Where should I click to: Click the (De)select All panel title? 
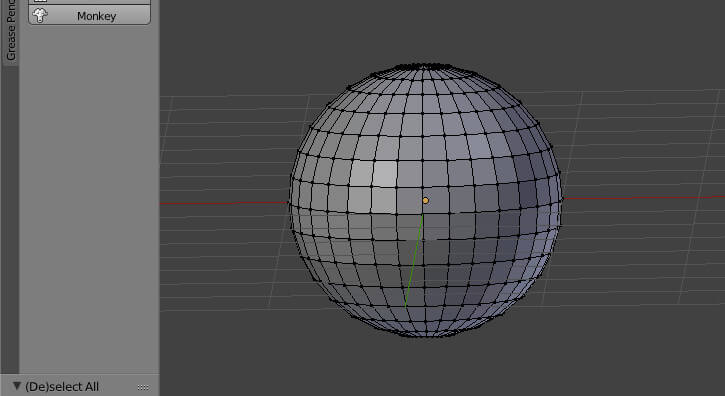[62, 387]
